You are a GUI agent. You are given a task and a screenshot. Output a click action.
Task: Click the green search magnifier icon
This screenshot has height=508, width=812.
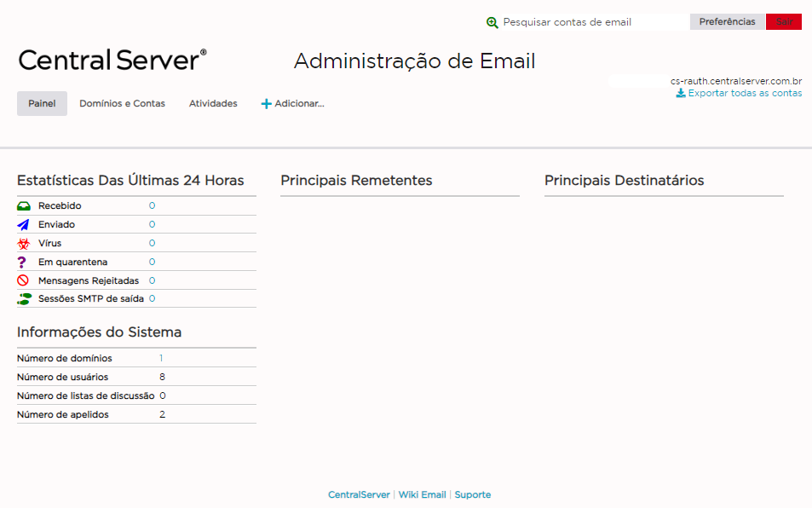[x=492, y=22]
